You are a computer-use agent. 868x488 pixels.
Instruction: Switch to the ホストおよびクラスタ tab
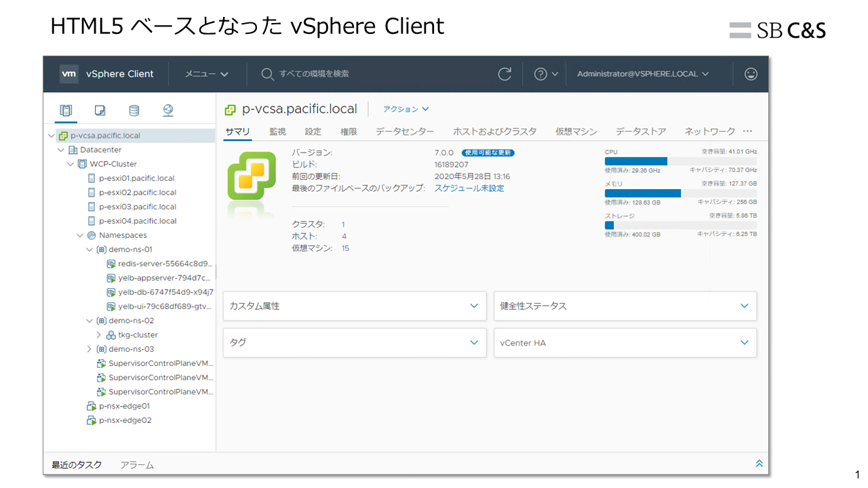pyautogui.click(x=494, y=131)
